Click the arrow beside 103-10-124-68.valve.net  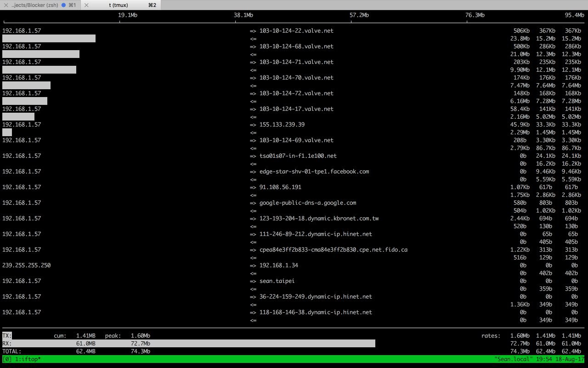coord(253,46)
